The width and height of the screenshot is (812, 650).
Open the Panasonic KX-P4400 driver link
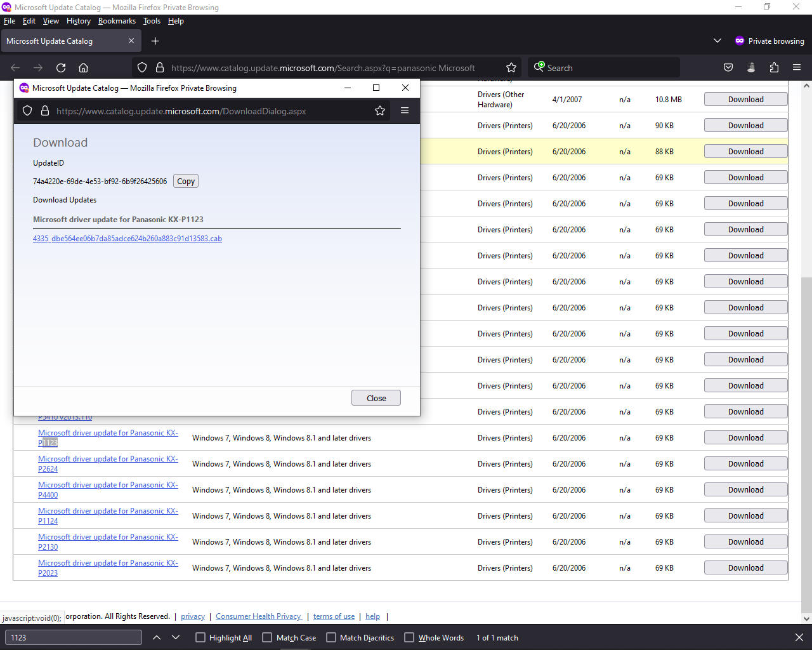point(108,490)
